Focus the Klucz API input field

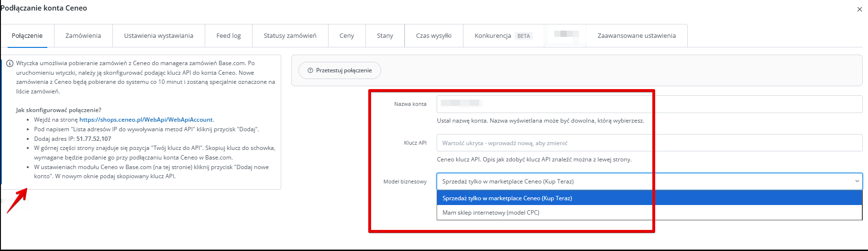(x=649, y=143)
